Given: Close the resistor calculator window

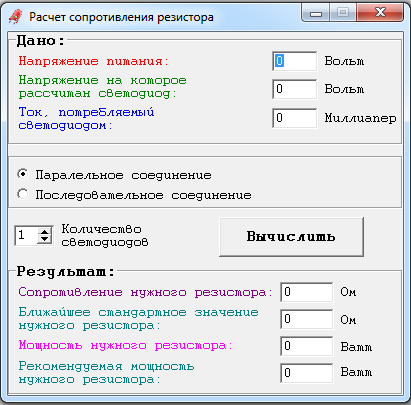Looking at the screenshot, I should pos(380,13).
